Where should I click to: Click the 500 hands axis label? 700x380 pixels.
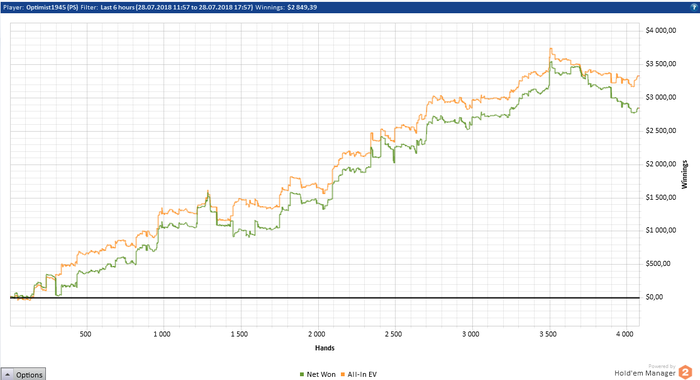[85, 334]
